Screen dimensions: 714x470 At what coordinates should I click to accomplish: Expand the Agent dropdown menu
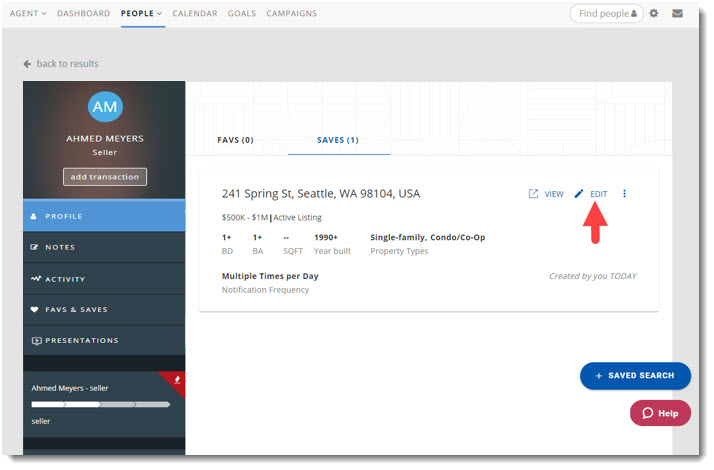click(x=28, y=14)
